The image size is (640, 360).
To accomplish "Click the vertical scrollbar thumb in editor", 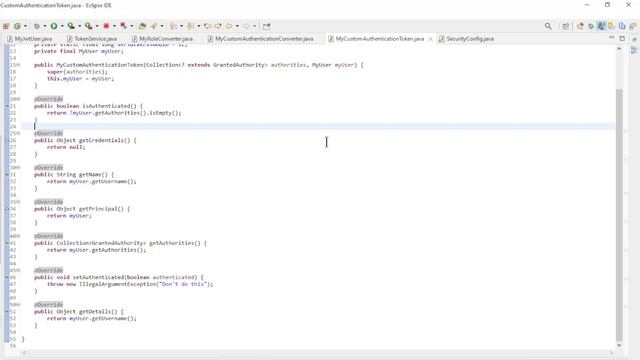I will tap(619, 215).
